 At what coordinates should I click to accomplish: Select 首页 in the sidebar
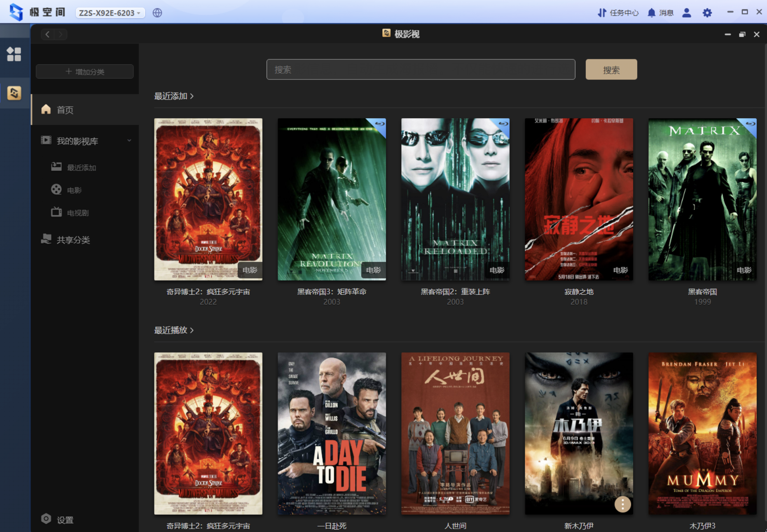65,110
